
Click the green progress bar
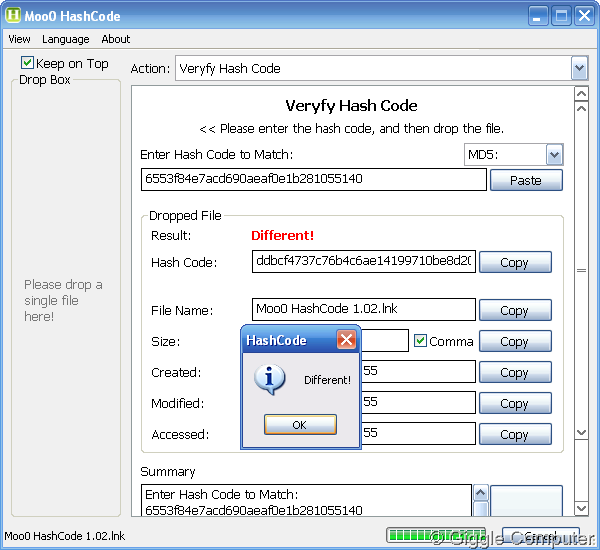[x=436, y=535]
